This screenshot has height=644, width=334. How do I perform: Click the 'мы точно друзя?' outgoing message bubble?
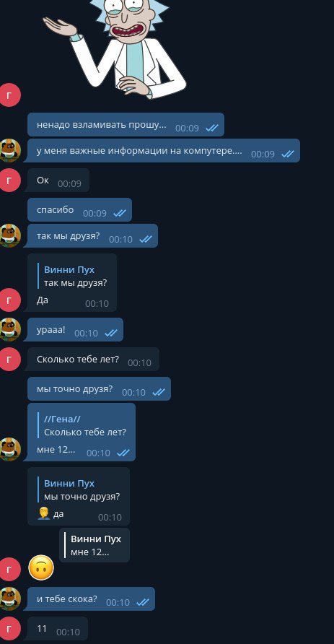(99, 389)
